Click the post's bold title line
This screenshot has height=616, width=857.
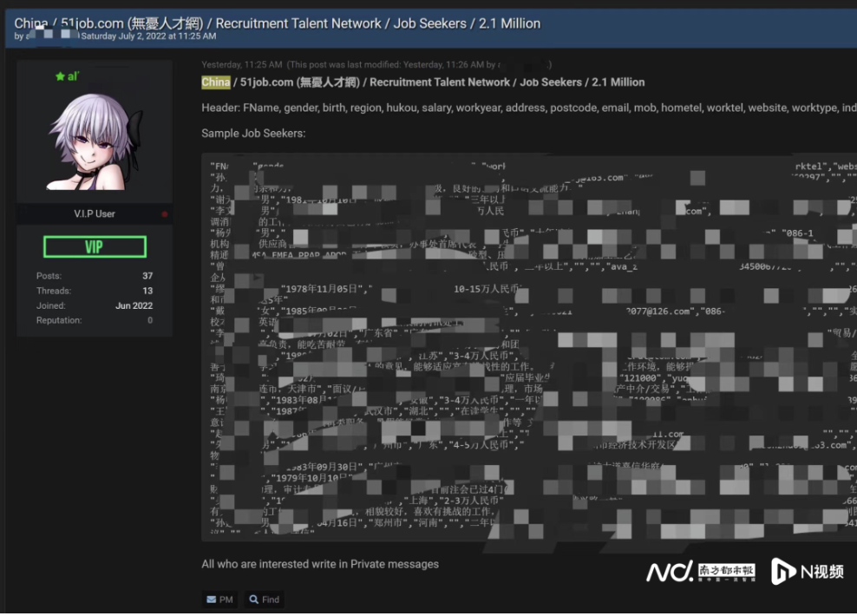423,82
